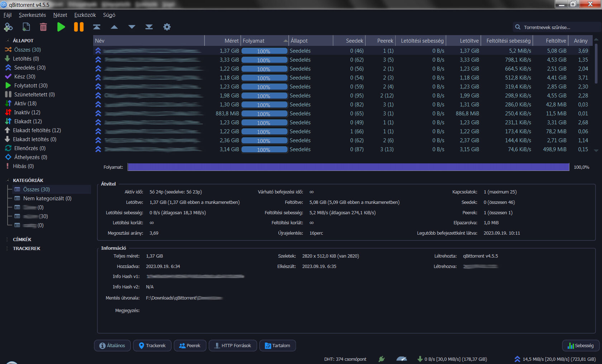Switch to the HTTP Források tab

pyautogui.click(x=233, y=346)
